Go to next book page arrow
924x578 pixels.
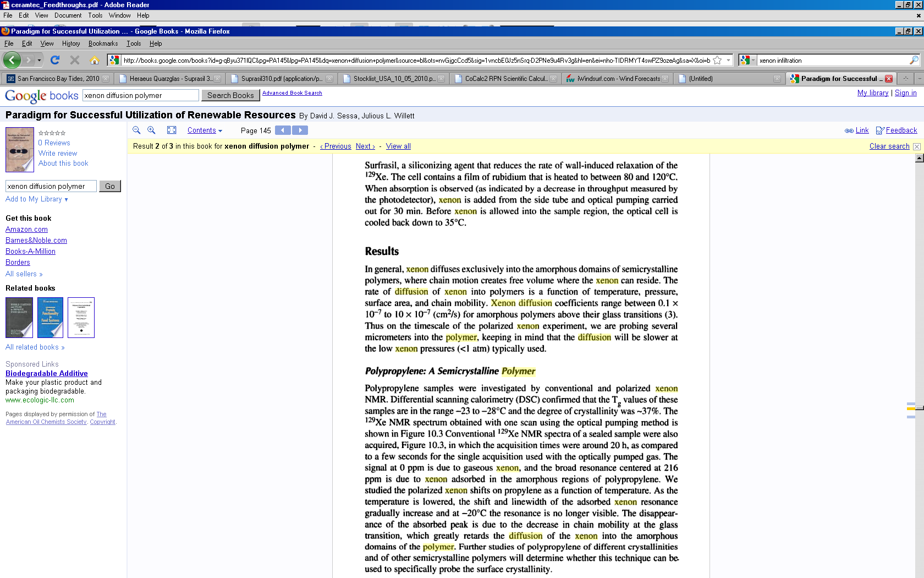[x=300, y=130]
